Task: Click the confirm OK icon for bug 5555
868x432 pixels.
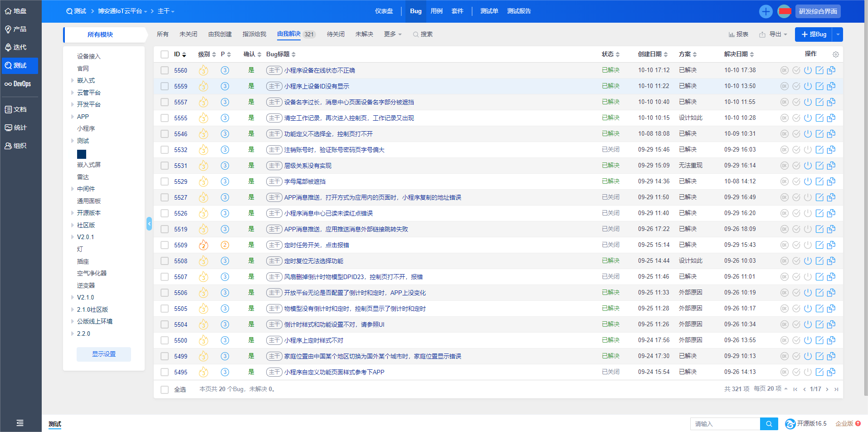Action: pos(784,118)
